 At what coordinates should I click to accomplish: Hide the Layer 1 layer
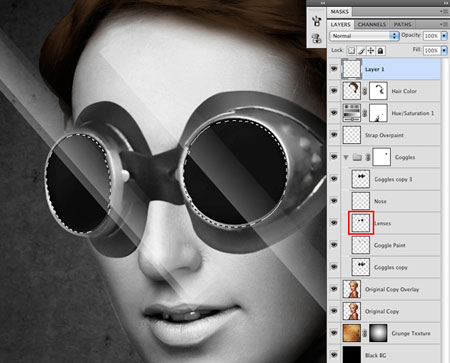coord(334,69)
